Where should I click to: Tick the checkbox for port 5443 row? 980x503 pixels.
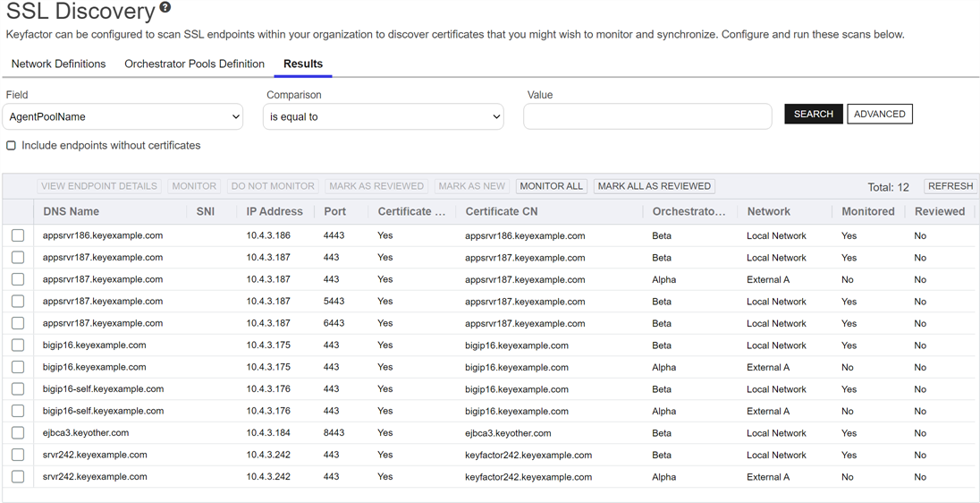[18, 302]
